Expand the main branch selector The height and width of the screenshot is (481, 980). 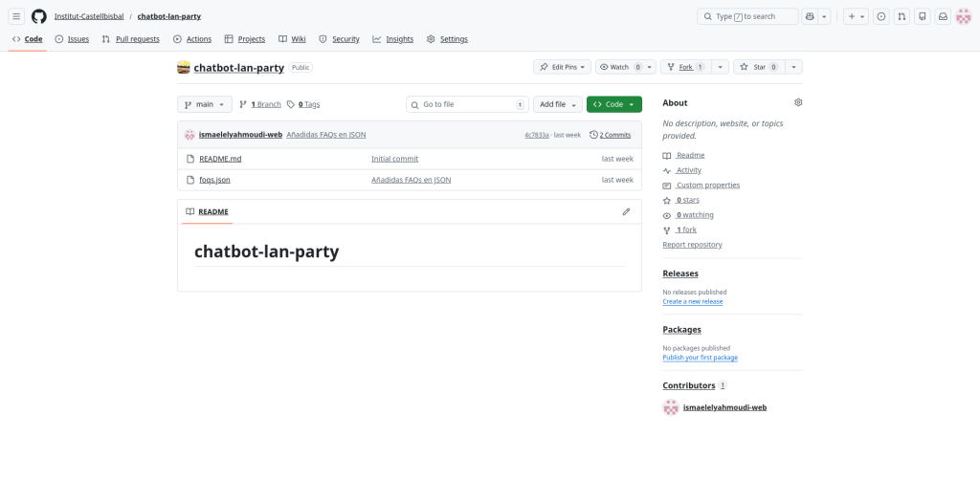click(x=205, y=104)
